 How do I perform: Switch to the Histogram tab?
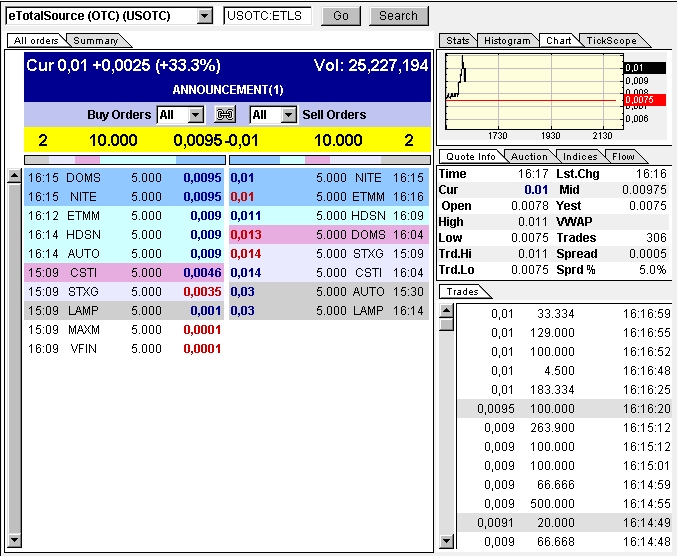click(x=507, y=41)
